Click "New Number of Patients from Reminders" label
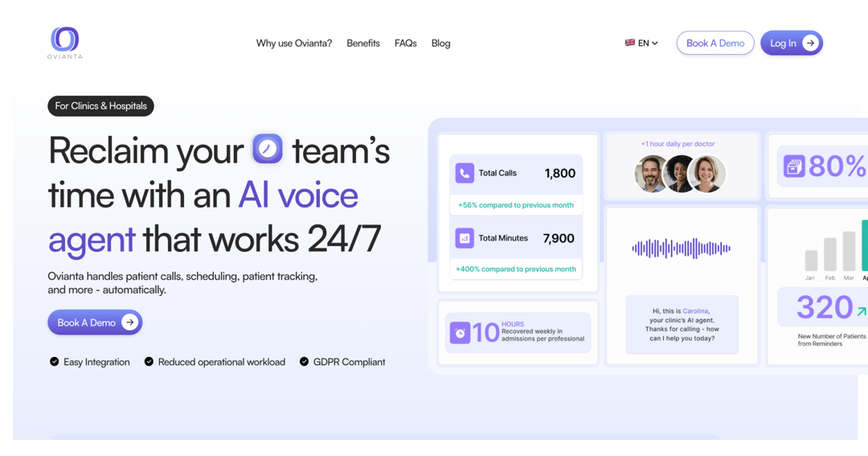 point(832,339)
